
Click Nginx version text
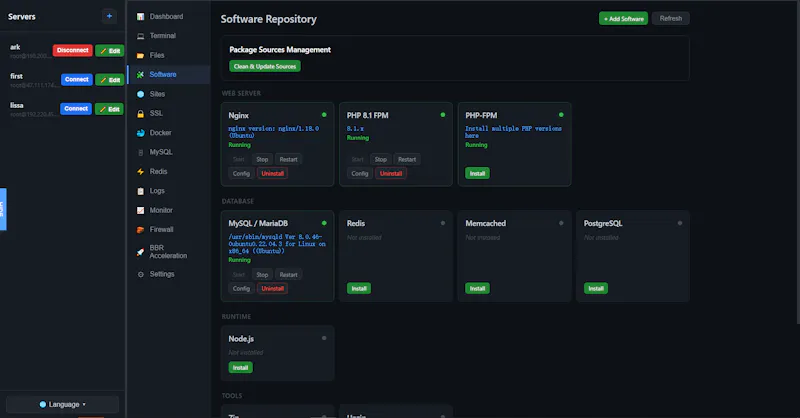tap(273, 132)
